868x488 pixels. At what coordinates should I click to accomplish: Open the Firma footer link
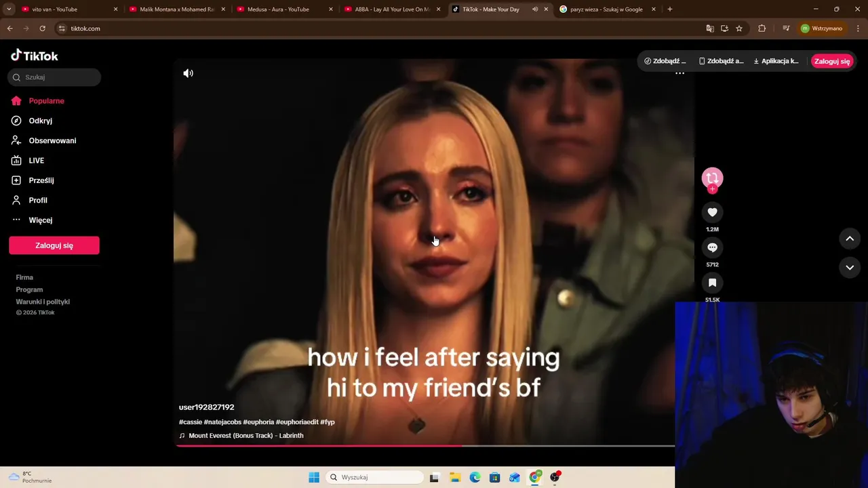24,277
